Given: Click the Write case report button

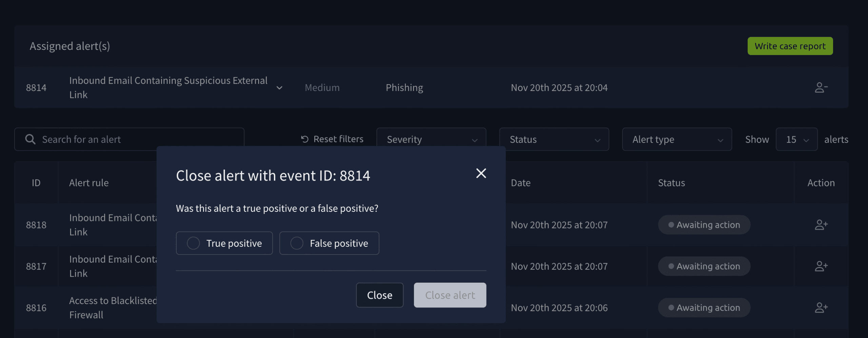Looking at the screenshot, I should click(x=790, y=46).
